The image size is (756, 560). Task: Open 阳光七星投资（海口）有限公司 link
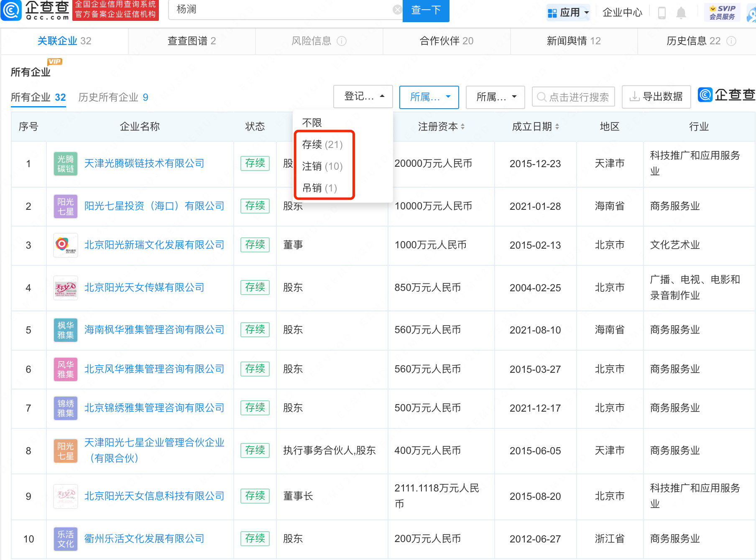[154, 206]
